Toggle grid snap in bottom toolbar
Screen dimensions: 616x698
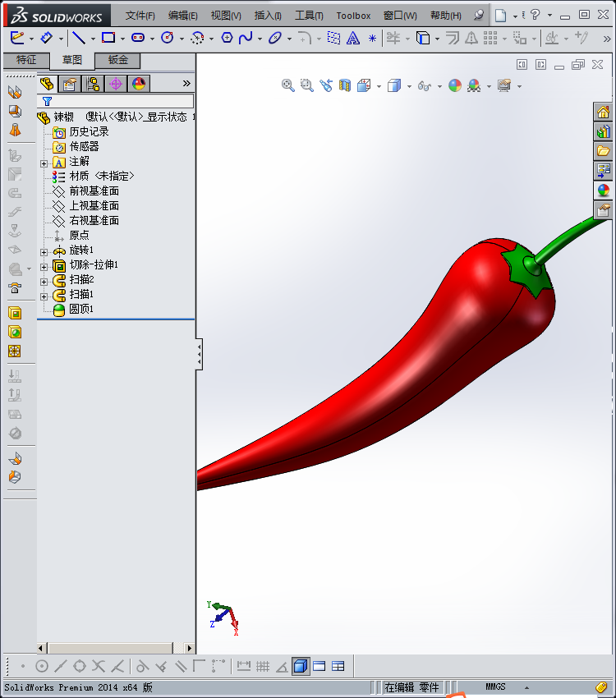point(263,666)
